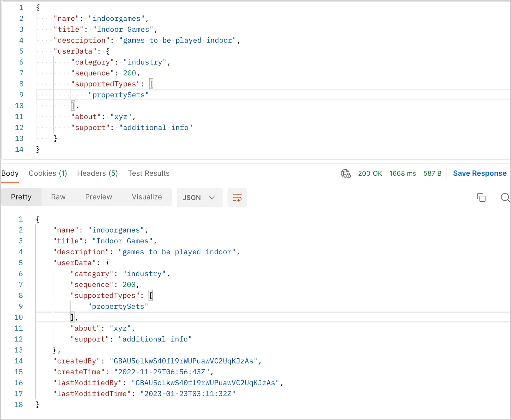This screenshot has height=420, width=511.
Task: Open search in response with magnifier icon
Action: pos(505,197)
